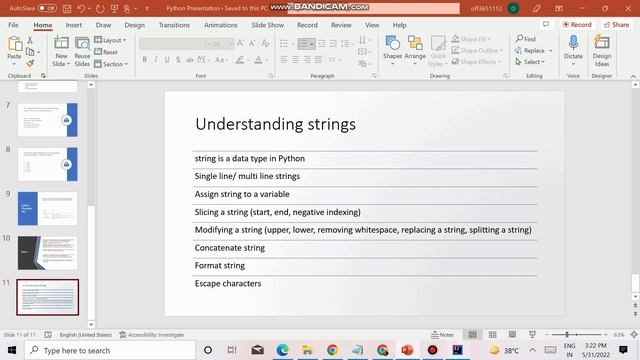Click the Save icon in title bar
The image size is (640, 360).
point(67,8)
